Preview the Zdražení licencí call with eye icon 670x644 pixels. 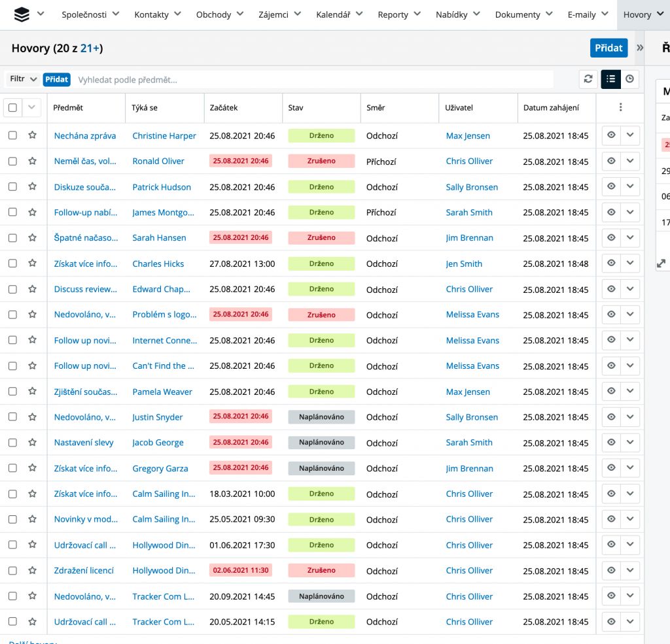coord(611,570)
